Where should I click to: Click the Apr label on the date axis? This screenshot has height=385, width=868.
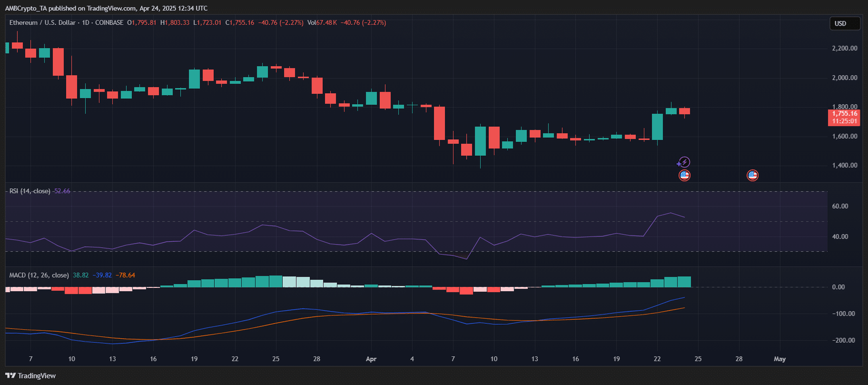pos(371,359)
